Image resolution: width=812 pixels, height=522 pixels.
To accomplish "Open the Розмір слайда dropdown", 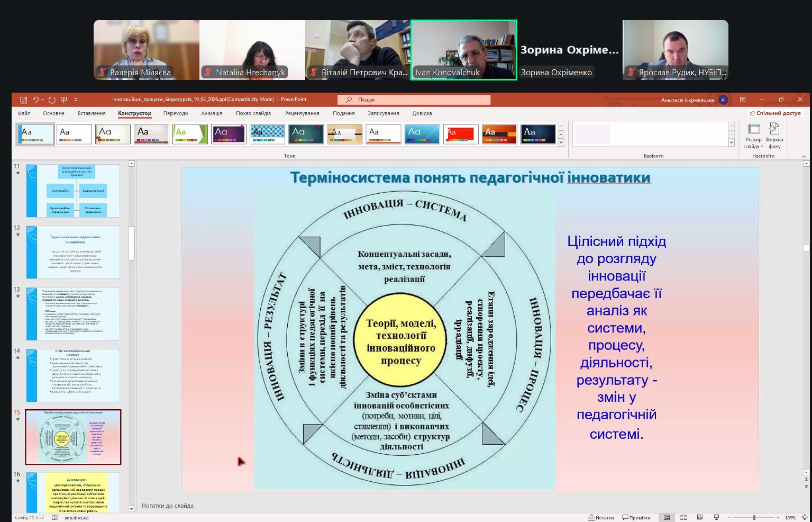I will [753, 136].
